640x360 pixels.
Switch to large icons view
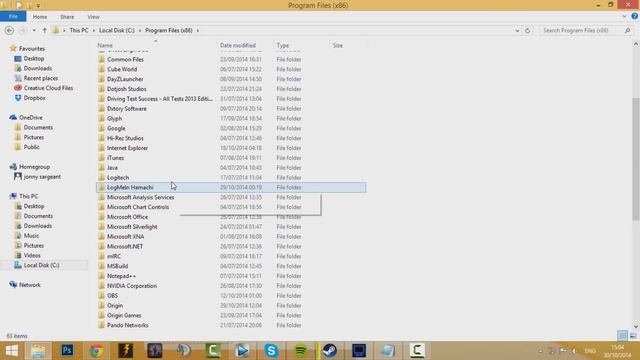tap(633, 336)
